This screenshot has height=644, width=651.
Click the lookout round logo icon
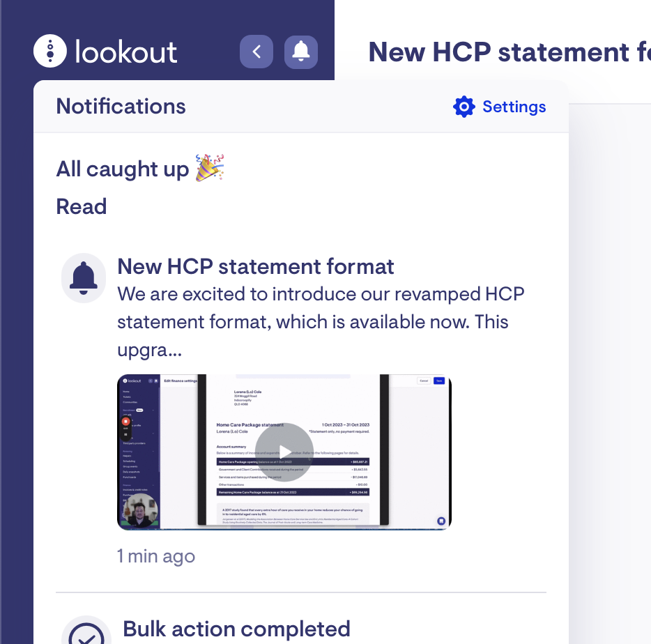tap(50, 51)
